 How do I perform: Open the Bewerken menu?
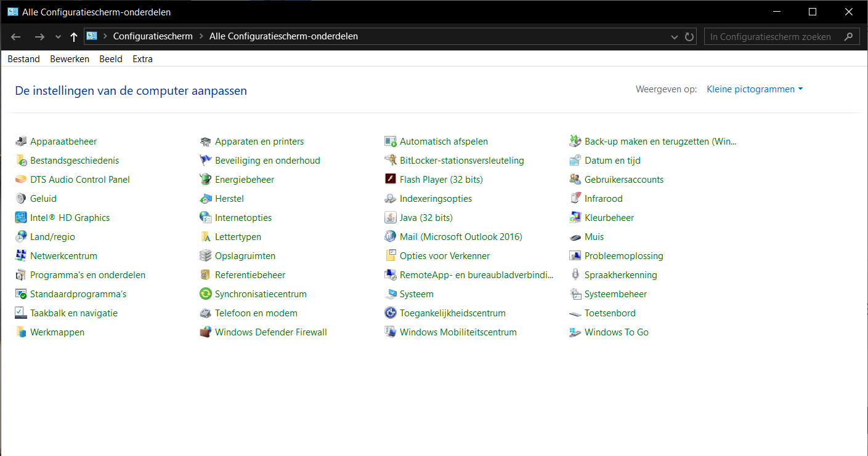(x=70, y=59)
